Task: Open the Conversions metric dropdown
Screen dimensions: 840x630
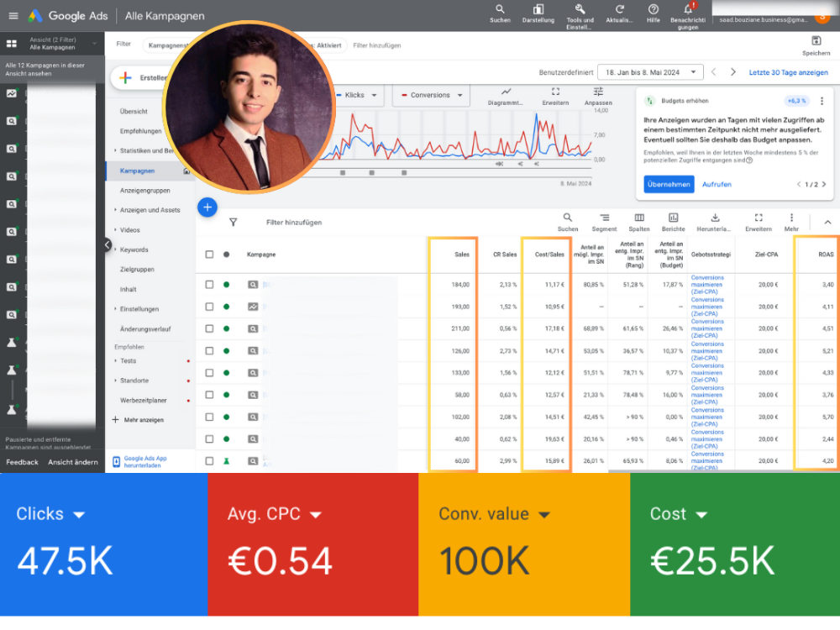Action: point(432,95)
